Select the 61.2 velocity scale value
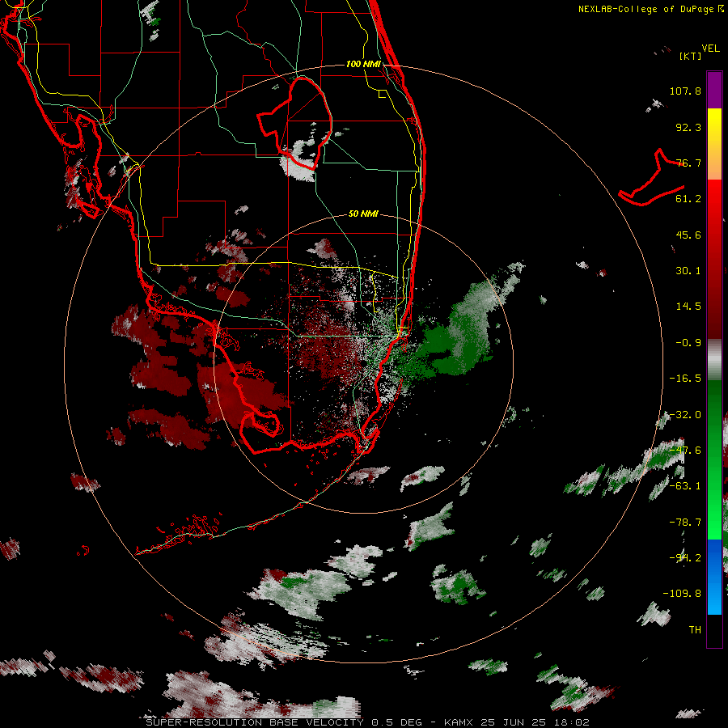The height and width of the screenshot is (728, 728). pyautogui.click(x=688, y=199)
